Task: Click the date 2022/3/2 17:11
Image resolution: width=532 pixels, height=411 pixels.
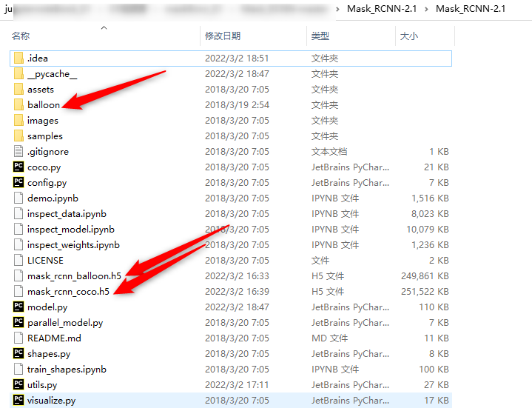Action: (237, 385)
